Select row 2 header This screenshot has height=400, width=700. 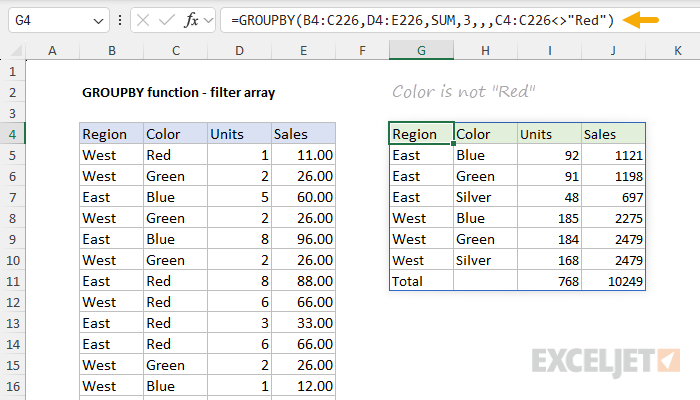click(x=12, y=92)
